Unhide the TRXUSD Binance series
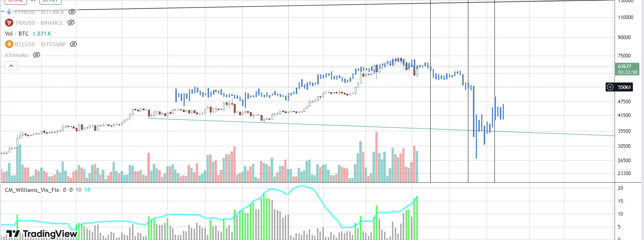This screenshot has height=240, width=644. [71, 23]
